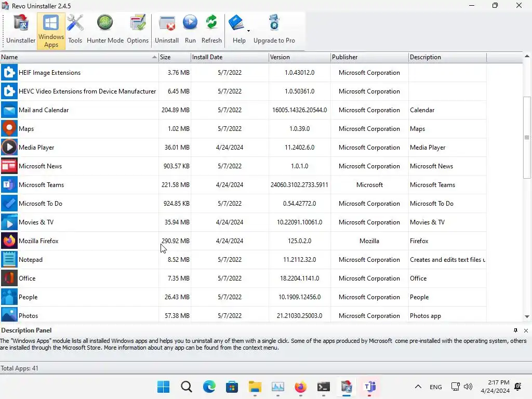532x399 pixels.
Task: Select the Office app icon
Action: [9, 278]
